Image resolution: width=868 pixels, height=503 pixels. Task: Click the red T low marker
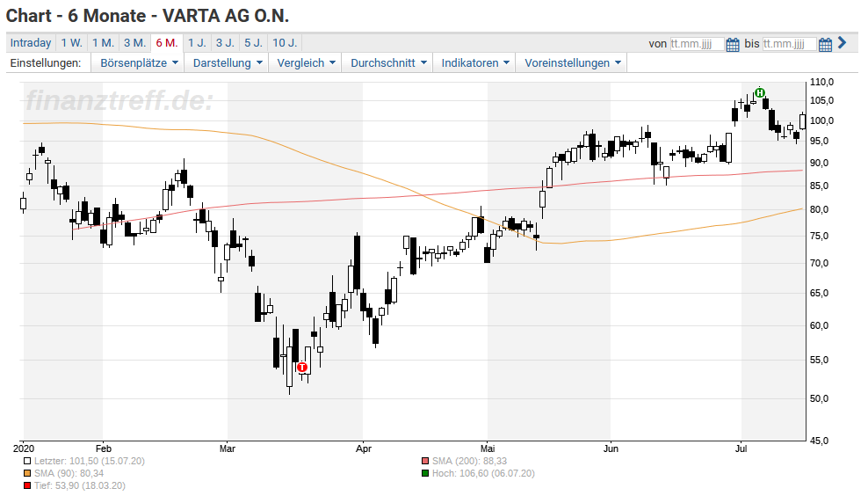(301, 368)
